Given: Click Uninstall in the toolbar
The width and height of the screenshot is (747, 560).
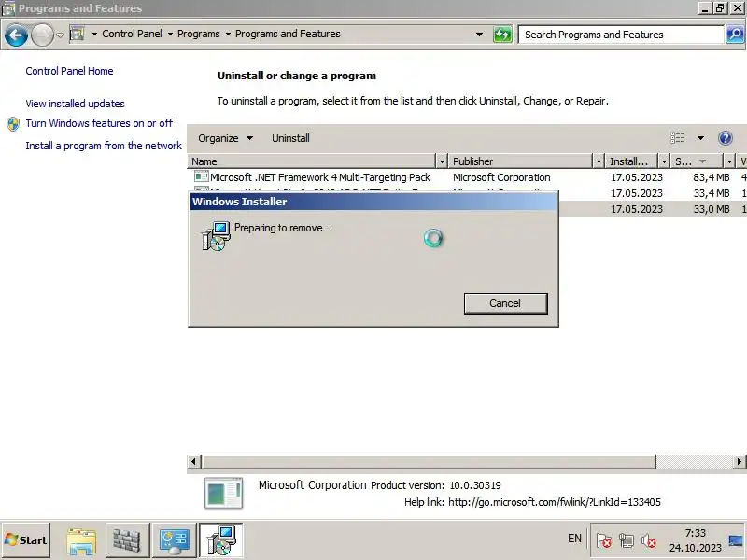Looking at the screenshot, I should 290,138.
